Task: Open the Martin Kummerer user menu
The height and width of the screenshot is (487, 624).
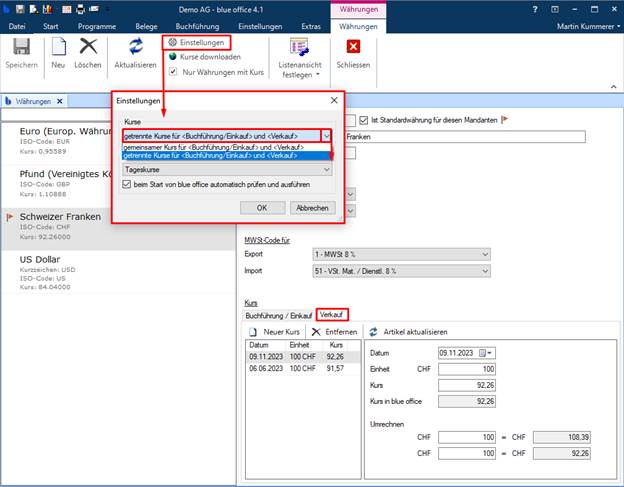Action: (589, 27)
